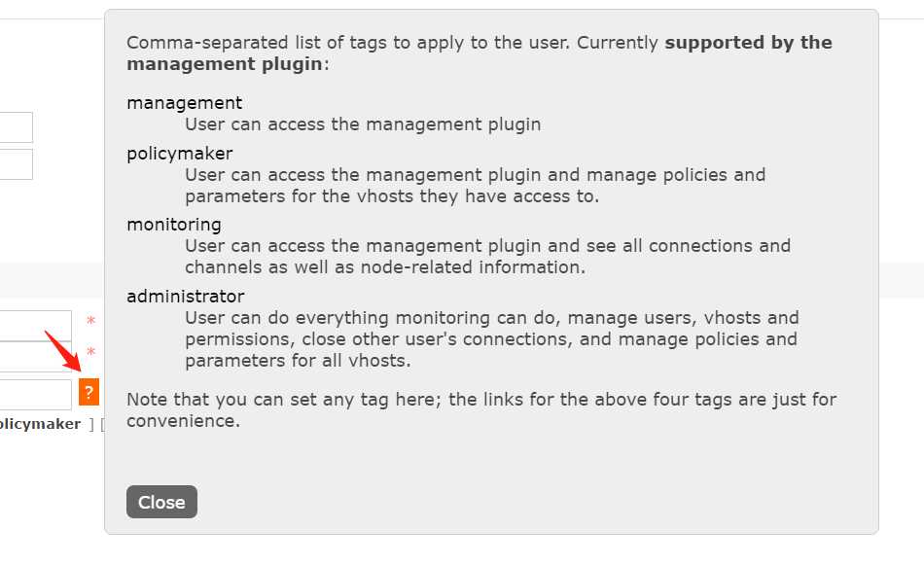Click the first red required-field asterisk
924x565 pixels.
90,321
